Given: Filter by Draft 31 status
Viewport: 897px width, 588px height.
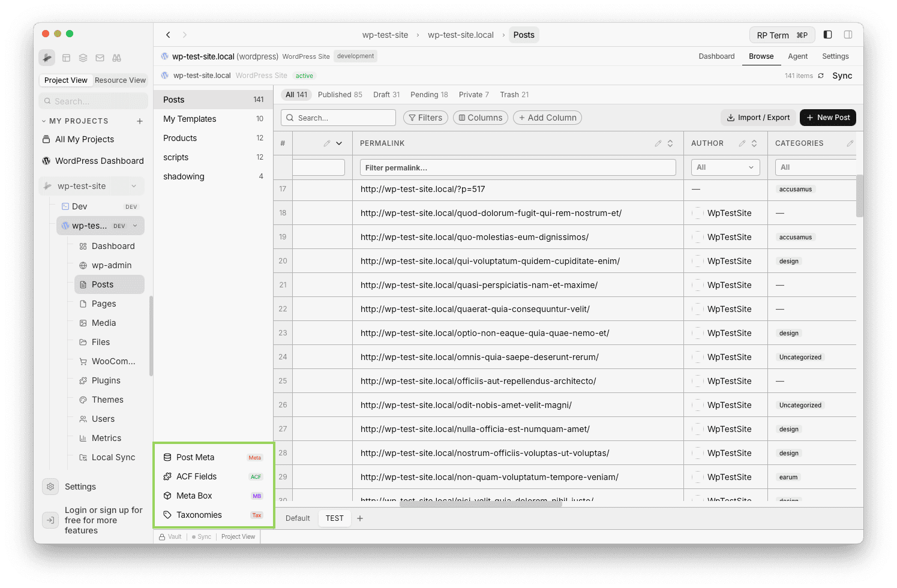Looking at the screenshot, I should pyautogui.click(x=386, y=95).
